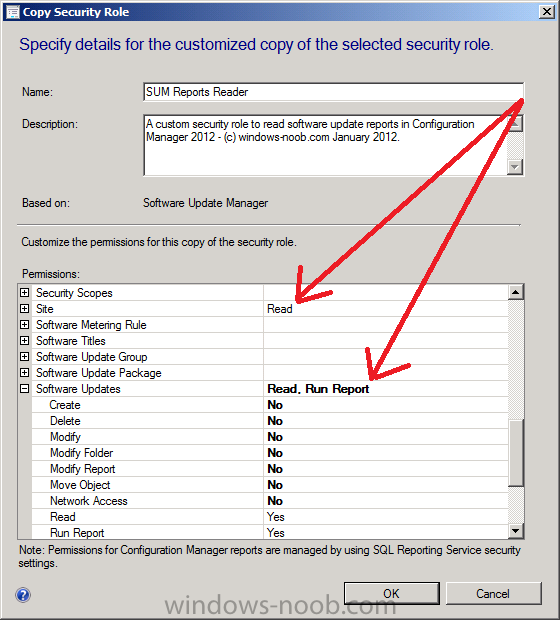Click the blue help question mark icon

coord(23,595)
